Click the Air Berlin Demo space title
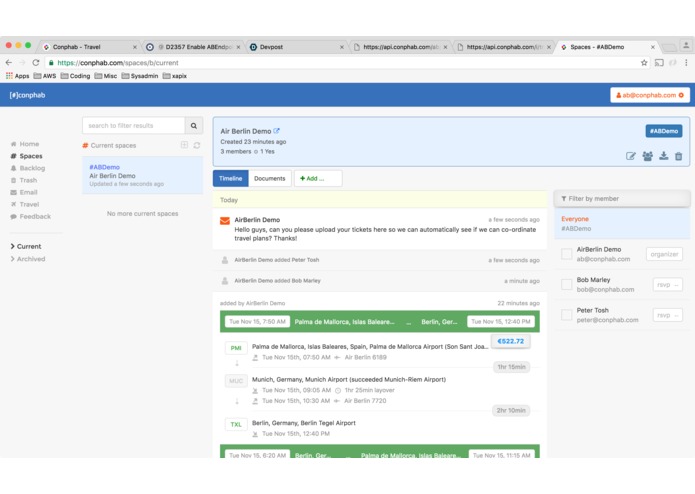Screen dimensions: 695x494 [x=246, y=131]
